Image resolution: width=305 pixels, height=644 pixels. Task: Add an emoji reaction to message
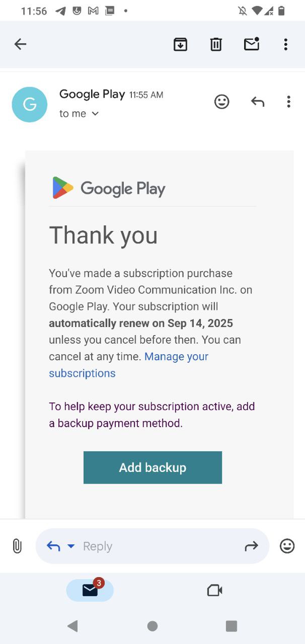[x=221, y=102]
